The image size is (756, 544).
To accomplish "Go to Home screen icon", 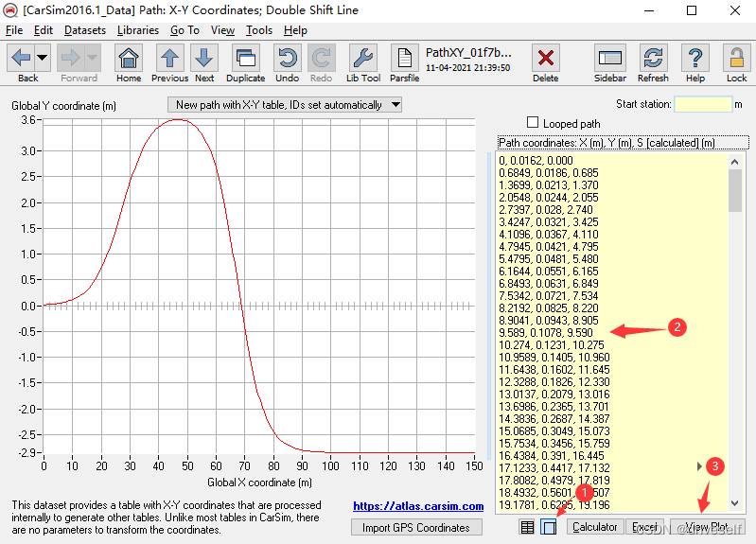I will click(129, 58).
